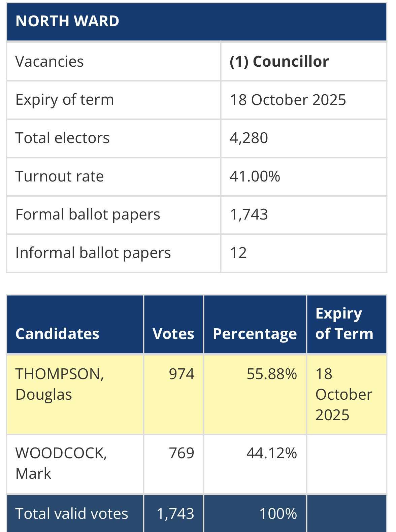Click the Total valid votes row label

click(72, 514)
